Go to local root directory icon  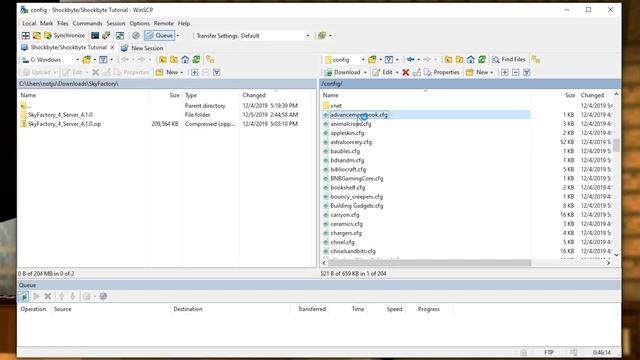(174, 60)
